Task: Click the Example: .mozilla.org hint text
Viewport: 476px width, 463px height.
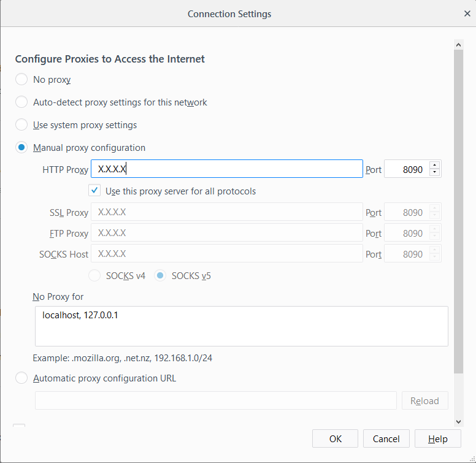Action: [122, 358]
